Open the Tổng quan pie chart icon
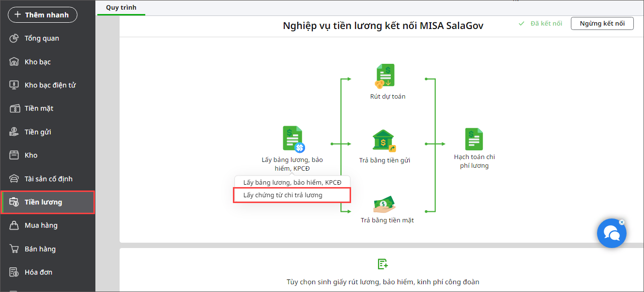The height and width of the screenshot is (292, 644). pos(15,38)
